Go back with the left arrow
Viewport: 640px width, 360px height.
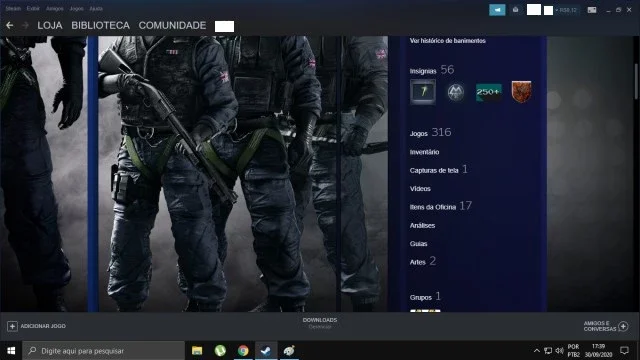(x=9, y=25)
